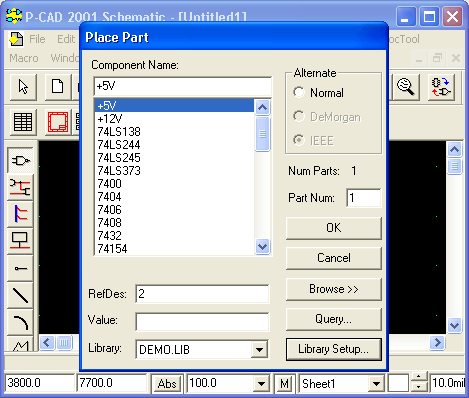Click the canvas horizontal scroll-left arrow
The width and height of the screenshot is (469, 398).
[x=47, y=343]
